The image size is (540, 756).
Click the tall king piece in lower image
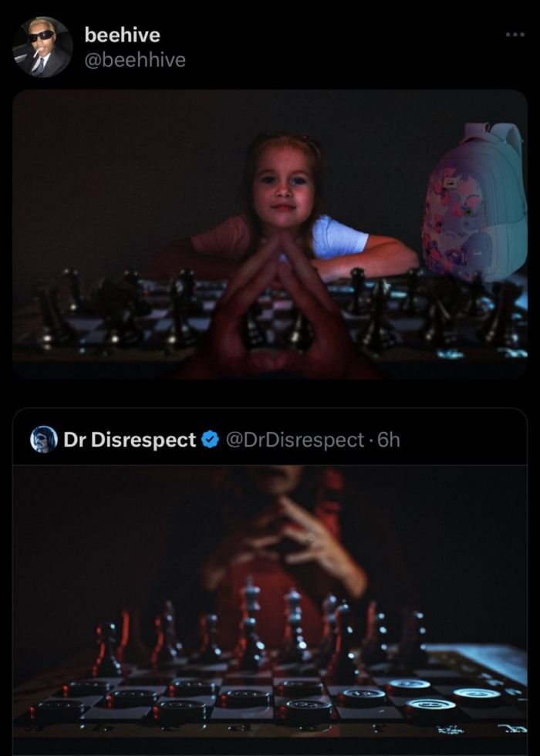(251, 622)
